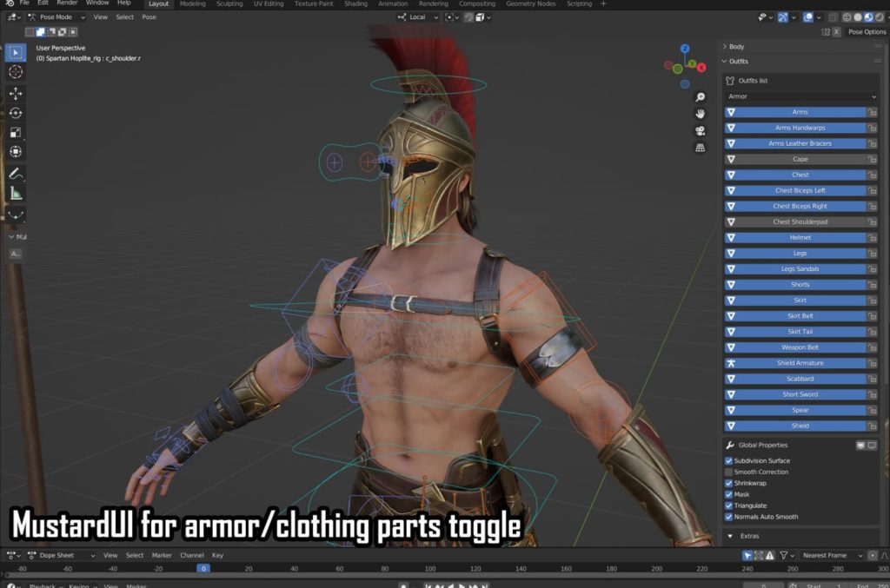Enable the Smooth Correction checkbox
The height and width of the screenshot is (588, 890).
728,472
